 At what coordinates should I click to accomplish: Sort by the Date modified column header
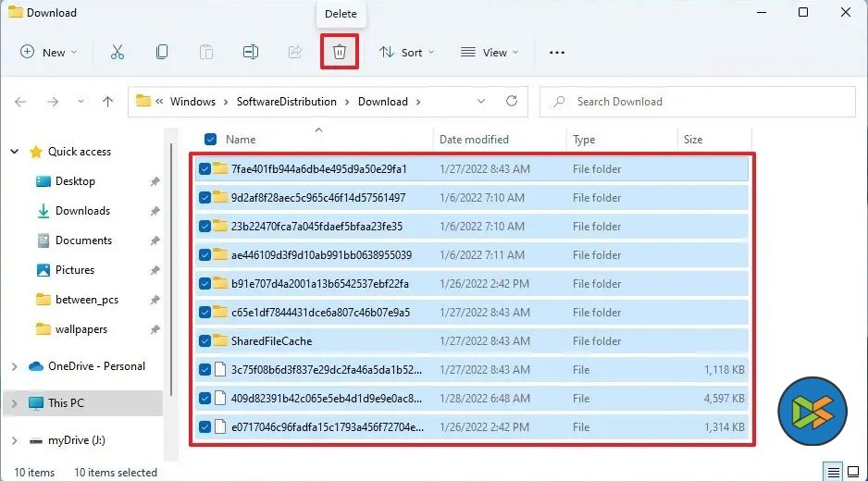pos(474,140)
